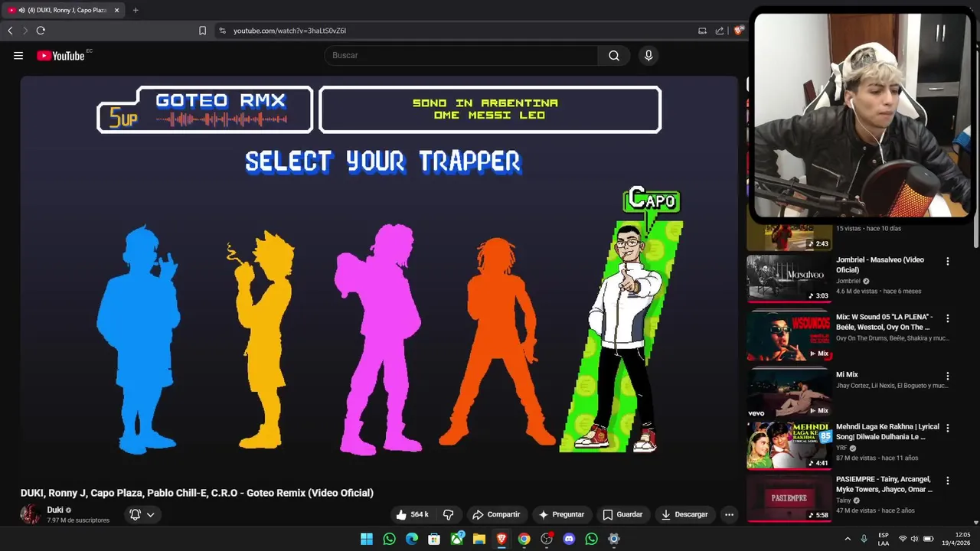
Task: Go back with browser back arrow
Action: (10, 31)
